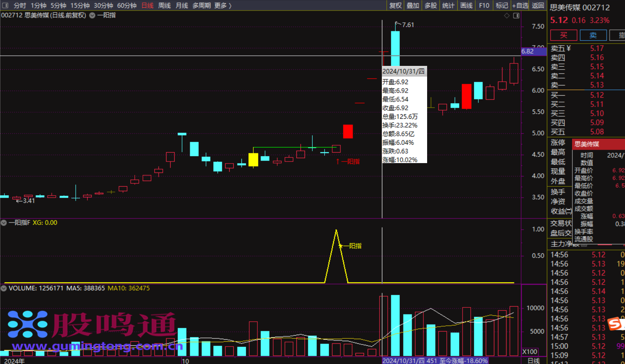Click the red 买 buy button
The image size is (625, 364).
coord(564,35)
